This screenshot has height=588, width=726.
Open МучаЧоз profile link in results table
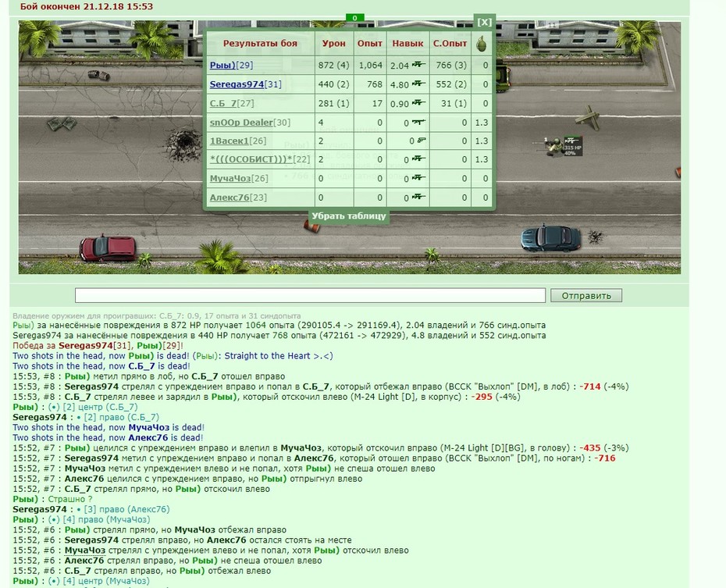tap(230, 178)
